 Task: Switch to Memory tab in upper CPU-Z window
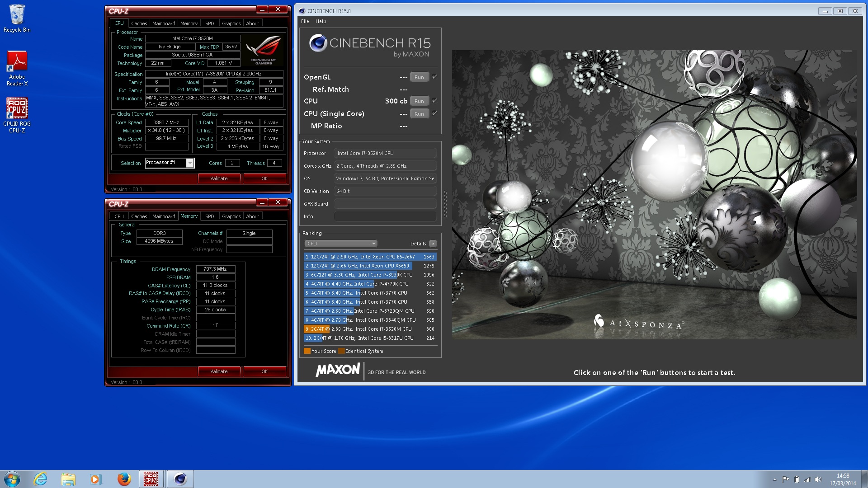click(x=189, y=23)
